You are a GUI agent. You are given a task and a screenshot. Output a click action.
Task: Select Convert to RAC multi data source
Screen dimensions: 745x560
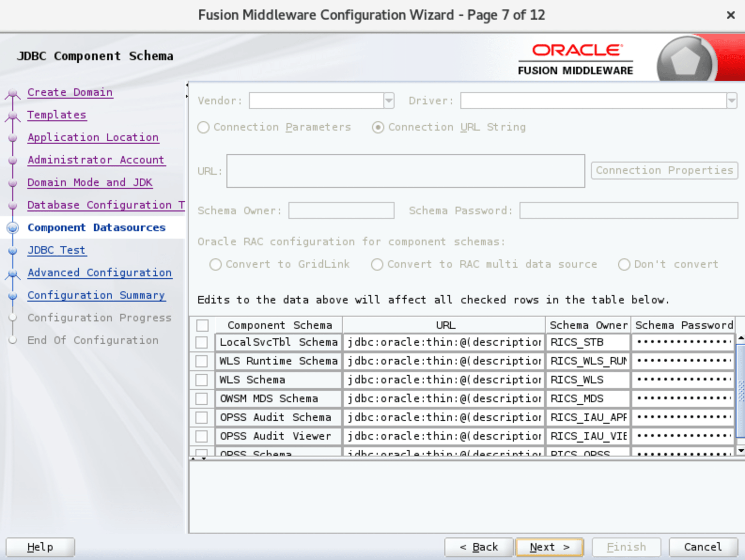tap(377, 265)
